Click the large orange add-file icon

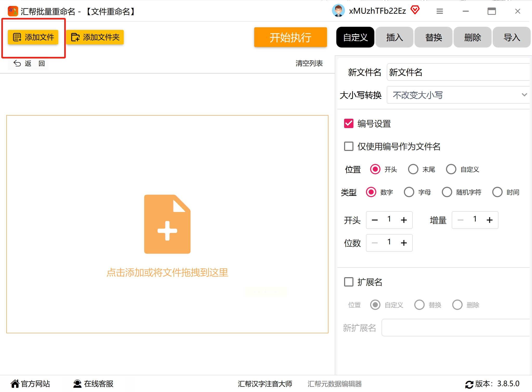point(167,224)
